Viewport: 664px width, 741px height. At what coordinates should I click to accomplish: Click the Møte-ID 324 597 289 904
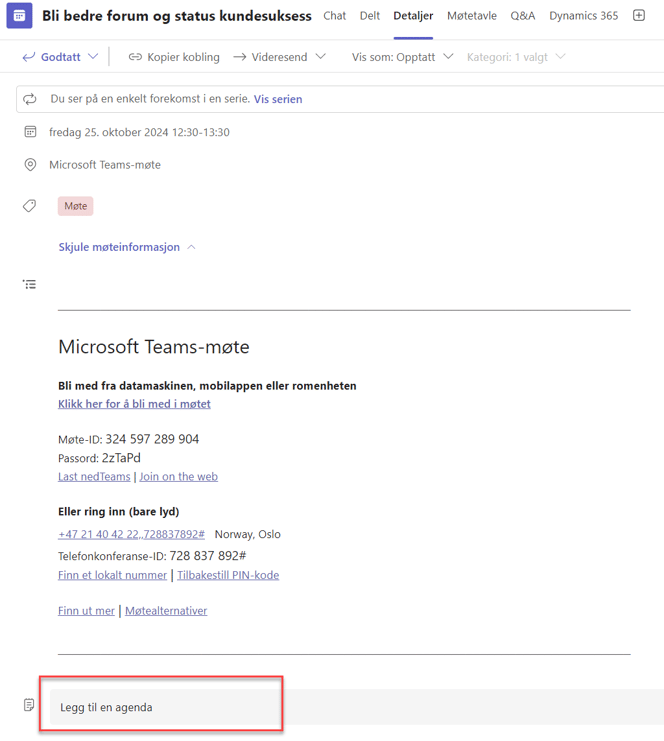click(x=129, y=439)
